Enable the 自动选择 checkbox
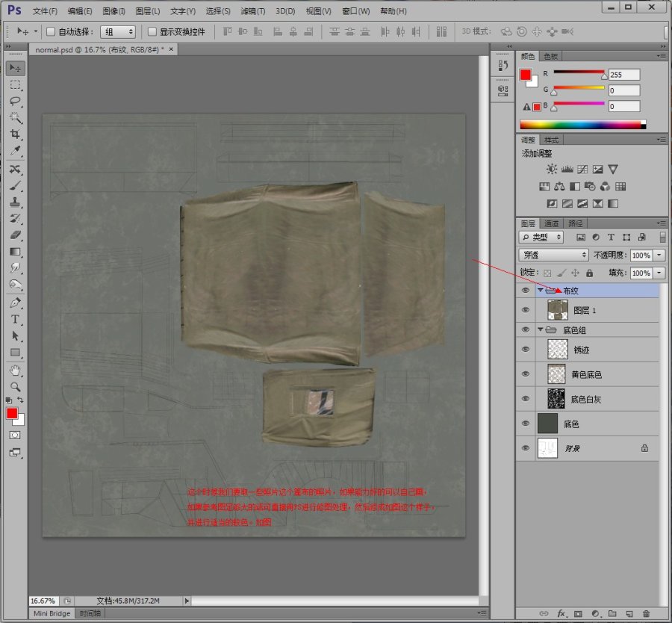 [x=51, y=31]
